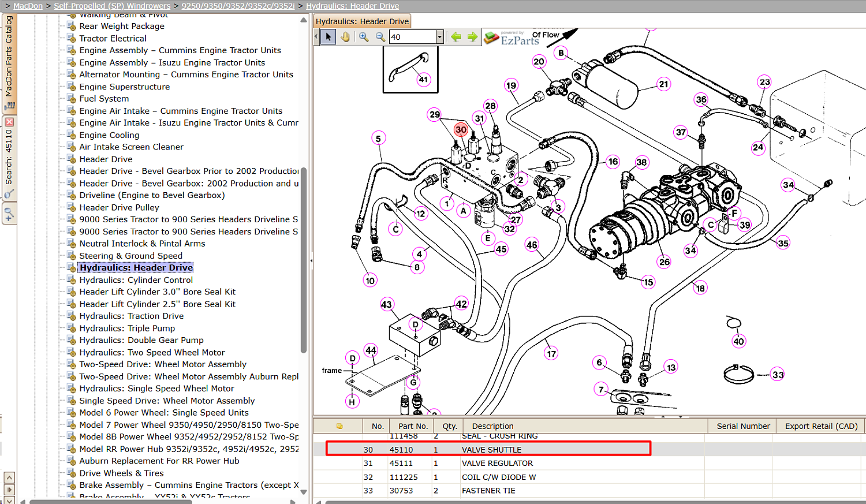Zoom in on the diagram
This screenshot has height=504, width=866.
click(364, 37)
